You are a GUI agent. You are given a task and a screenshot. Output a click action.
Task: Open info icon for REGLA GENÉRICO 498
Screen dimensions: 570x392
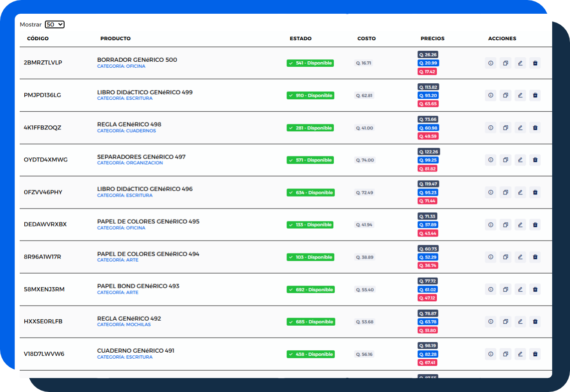click(491, 128)
